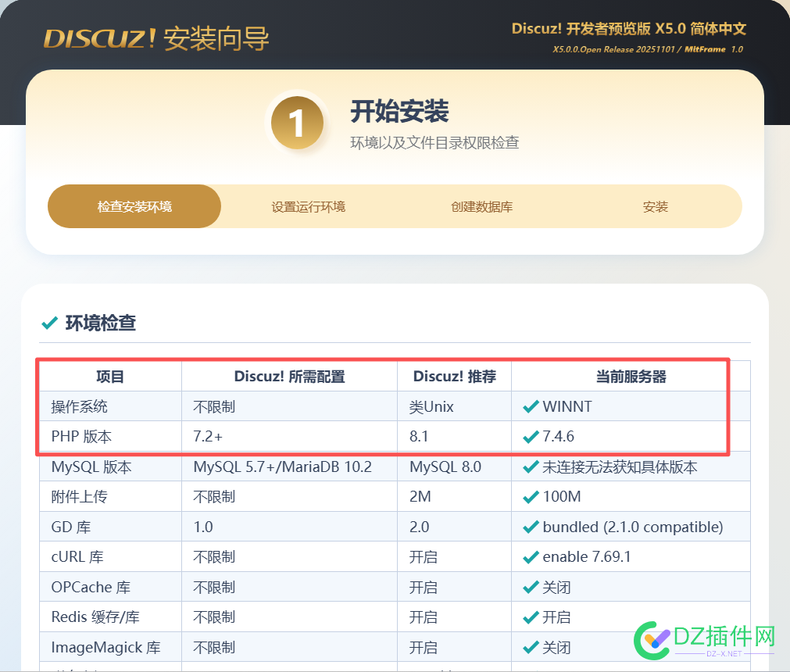Viewport: 790px width, 672px height.
Task: Click the 8.1 recommended PHP value
Action: pos(419,436)
